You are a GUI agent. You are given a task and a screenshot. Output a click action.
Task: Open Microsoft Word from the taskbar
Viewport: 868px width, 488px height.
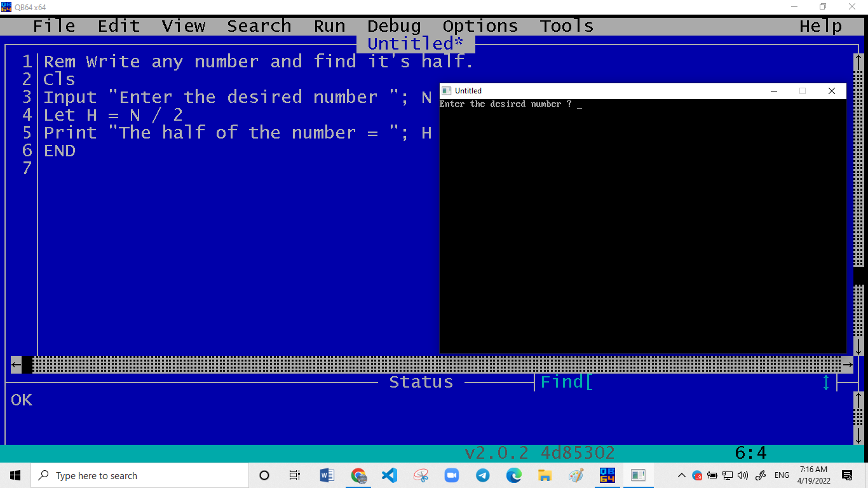(x=327, y=475)
